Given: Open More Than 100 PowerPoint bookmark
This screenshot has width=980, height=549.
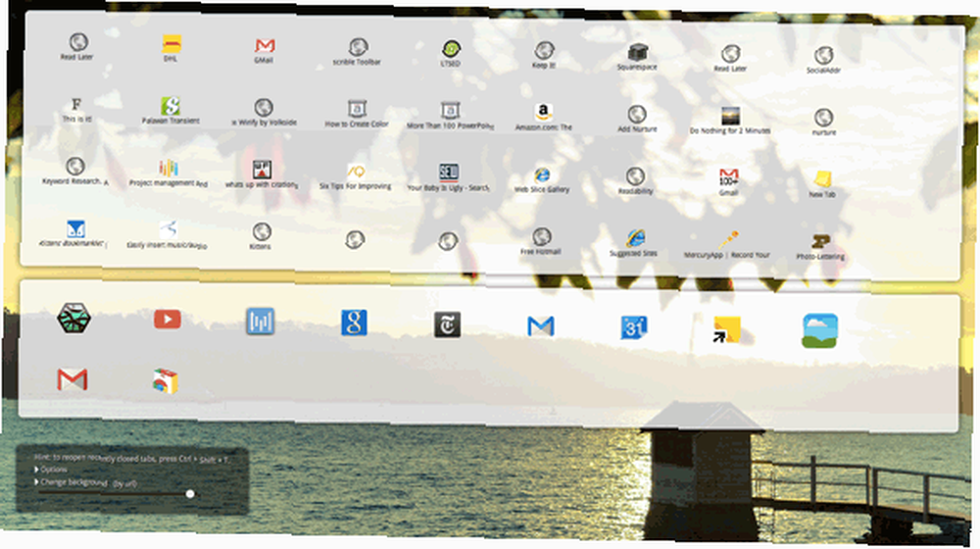Looking at the screenshot, I should coord(450,116).
